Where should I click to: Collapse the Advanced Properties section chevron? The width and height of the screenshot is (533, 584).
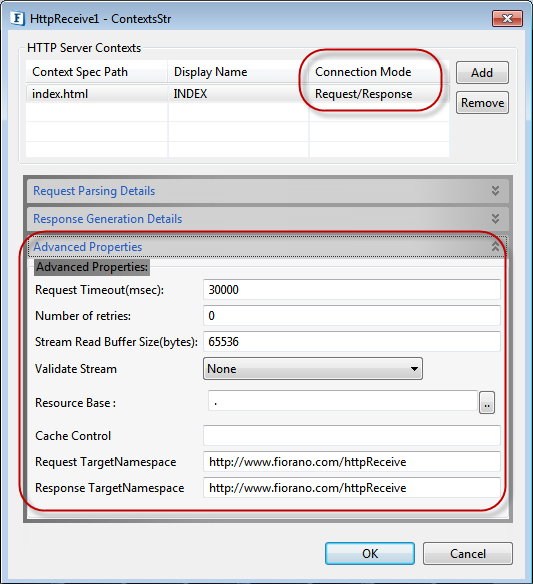tap(495, 247)
